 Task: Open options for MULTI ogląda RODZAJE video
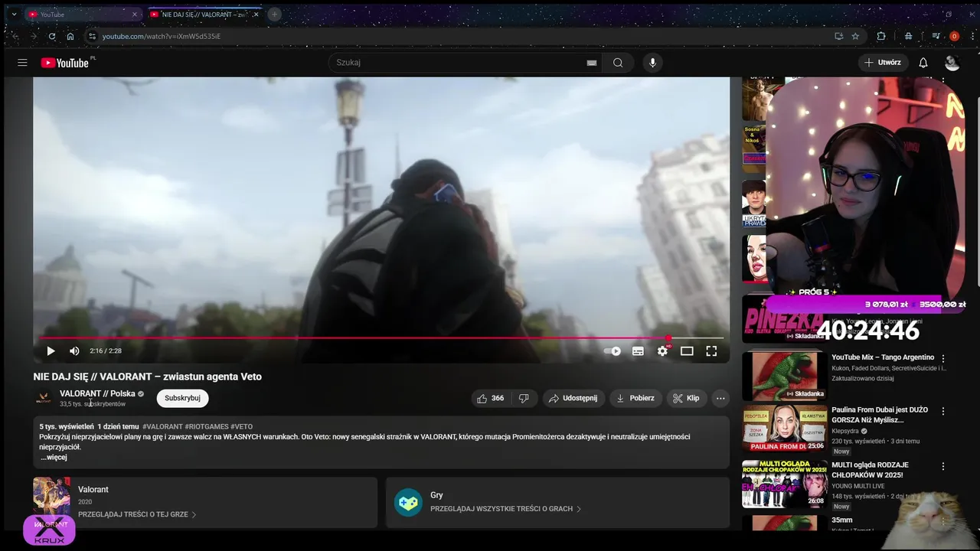pos(943,466)
